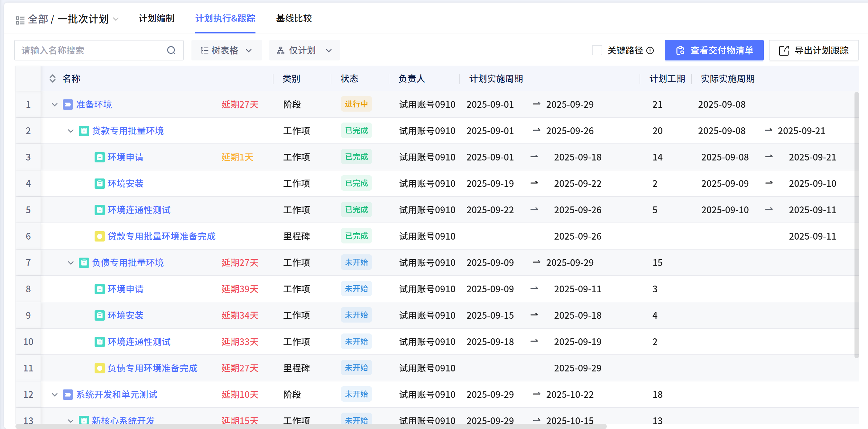Open the 树表格 view dropdown
The height and width of the screenshot is (429, 868).
pos(226,50)
